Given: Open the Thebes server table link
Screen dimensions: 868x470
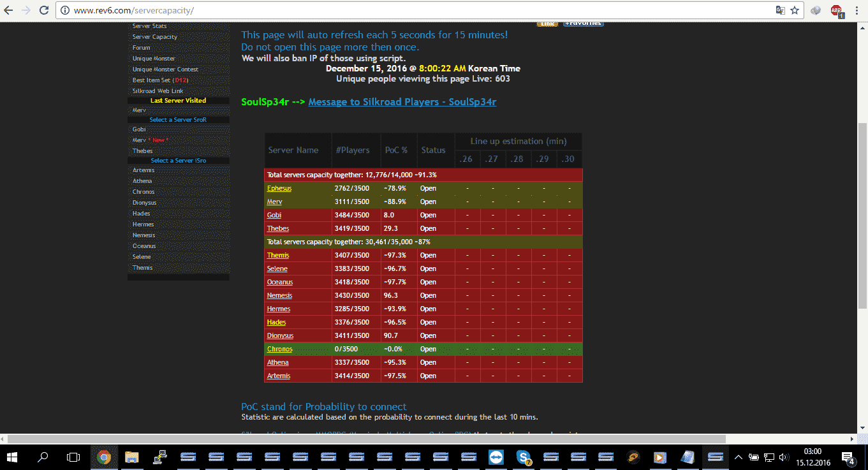Looking at the screenshot, I should coord(278,229).
